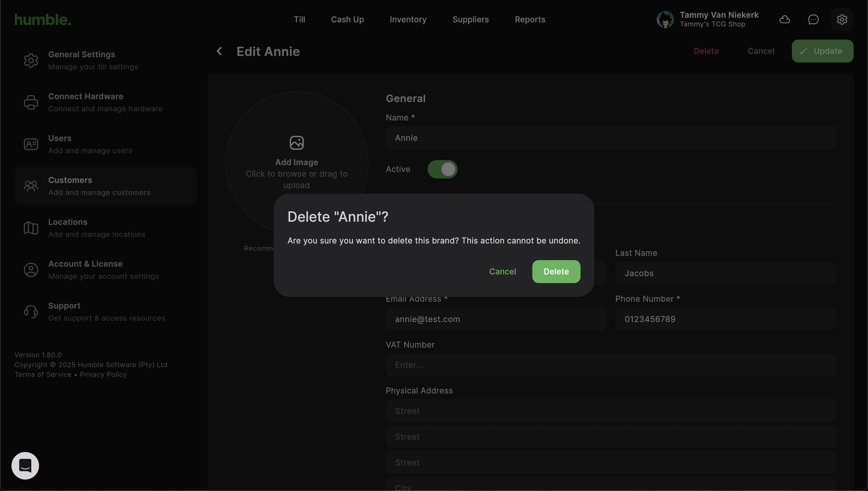The image size is (868, 491).
Task: Click the red Delete text in the header
Action: [x=706, y=51]
